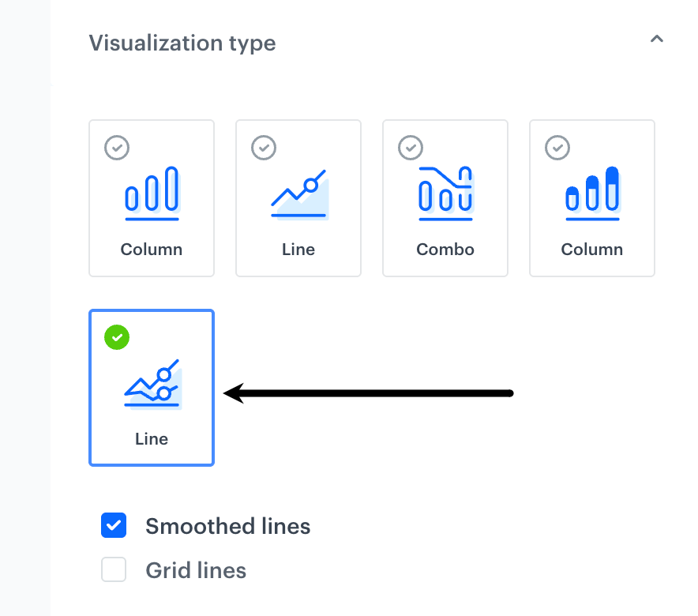Click the circle checkmark on the Combo card
This screenshot has height=616, width=698.
pos(410,148)
